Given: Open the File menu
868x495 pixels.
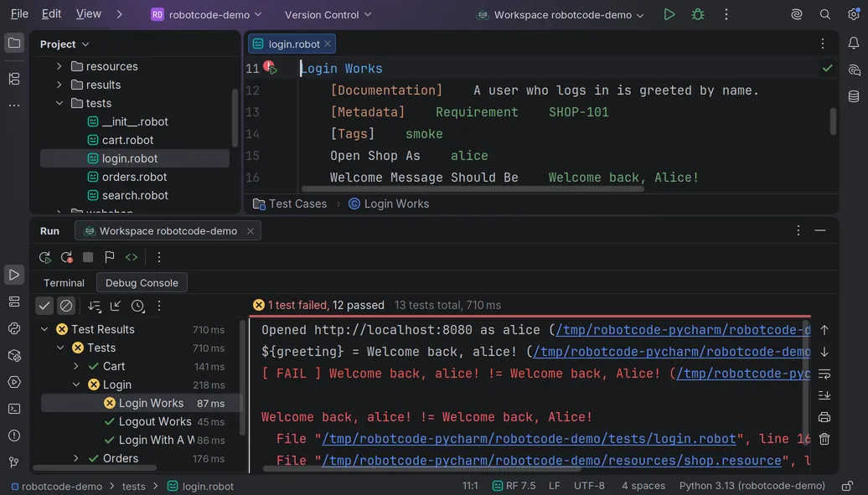Looking at the screenshot, I should click(19, 14).
